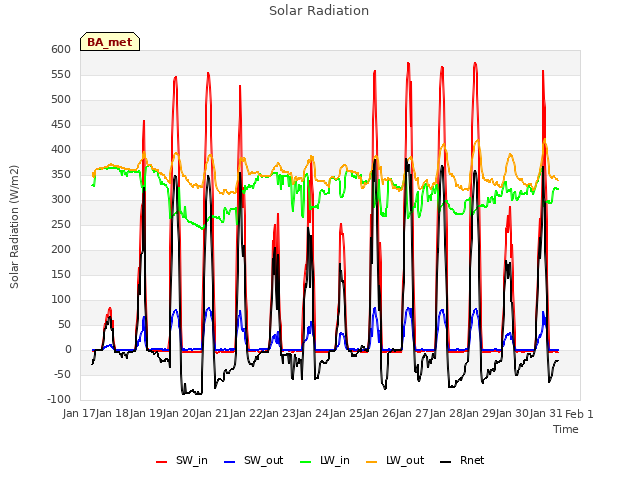Click the 250 y-axis tick label
Viewport: 640px width, 480px height.
[x=61, y=224]
